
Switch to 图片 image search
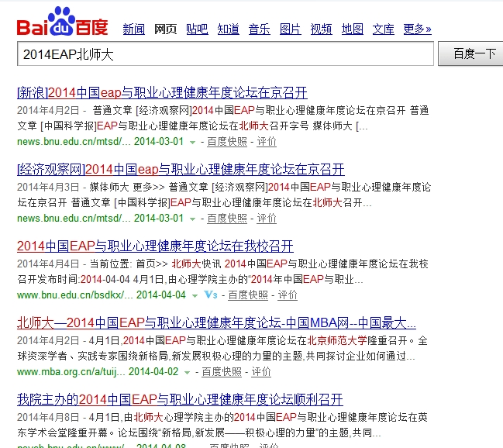coord(291,29)
